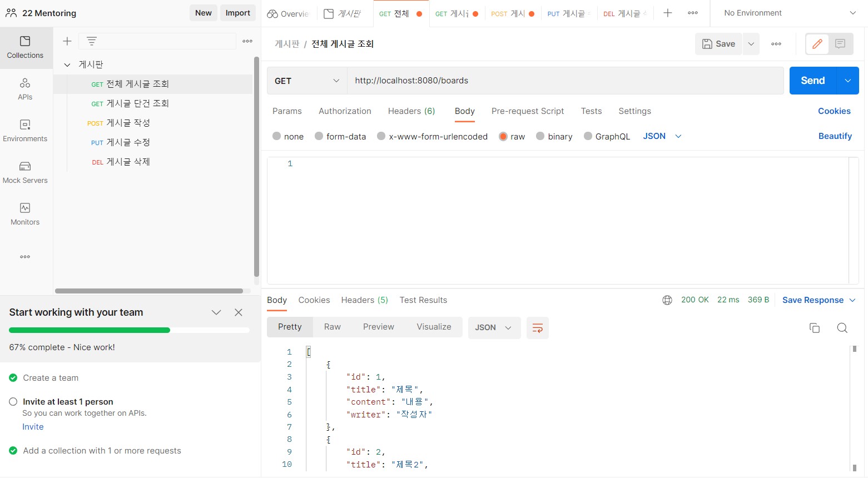Show response in Raw view

click(x=333, y=327)
